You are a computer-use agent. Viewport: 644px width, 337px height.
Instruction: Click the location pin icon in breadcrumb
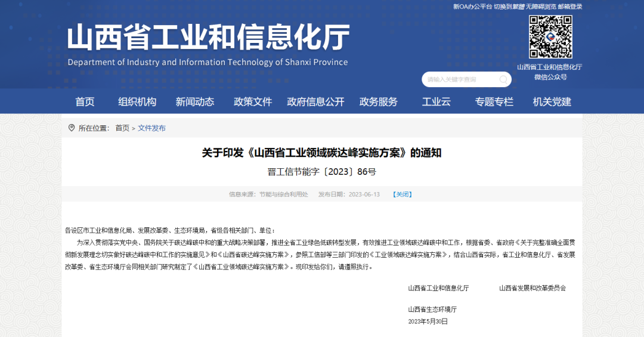[x=72, y=128]
